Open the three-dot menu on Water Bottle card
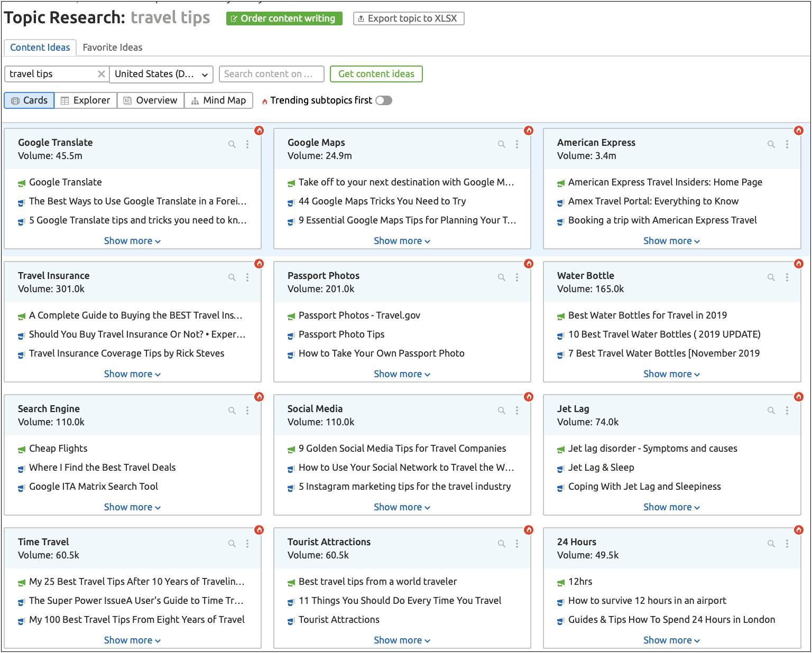Viewport: 812px width, 653px height. (787, 277)
